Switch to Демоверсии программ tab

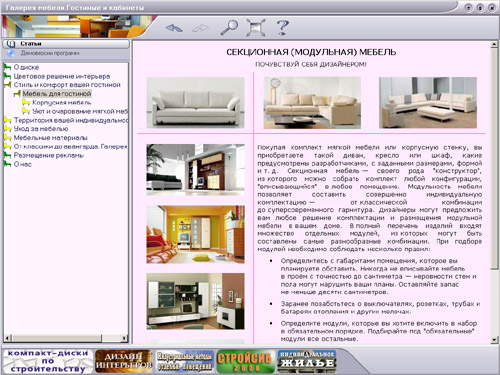pos(66,53)
